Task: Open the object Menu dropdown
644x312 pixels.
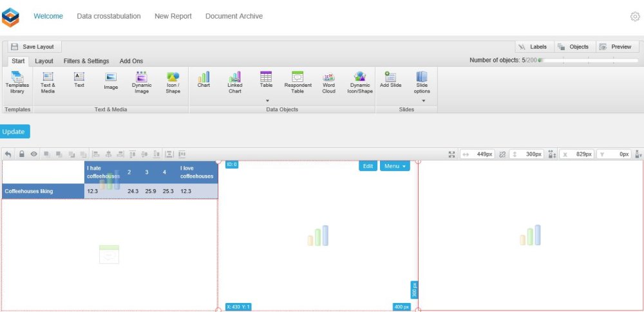Action: [395, 166]
